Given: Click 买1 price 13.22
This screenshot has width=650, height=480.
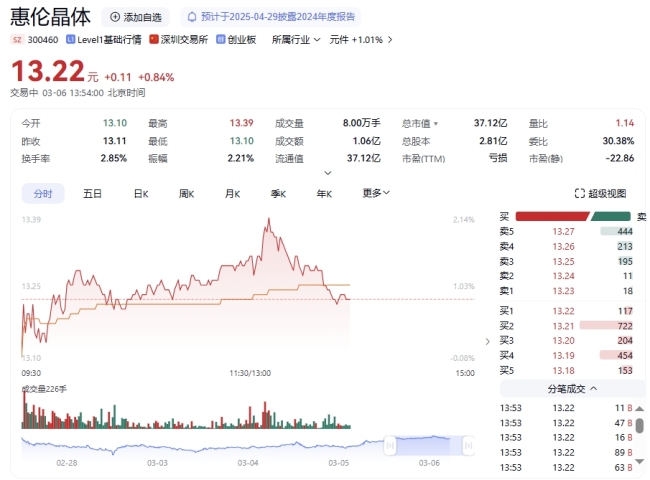Looking at the screenshot, I should tap(563, 311).
